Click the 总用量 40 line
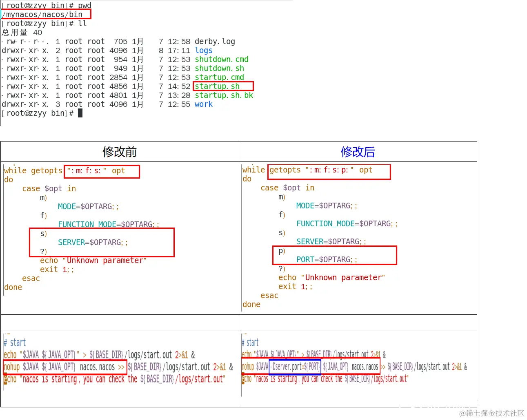The width and height of the screenshot is (527, 420). [x=22, y=32]
